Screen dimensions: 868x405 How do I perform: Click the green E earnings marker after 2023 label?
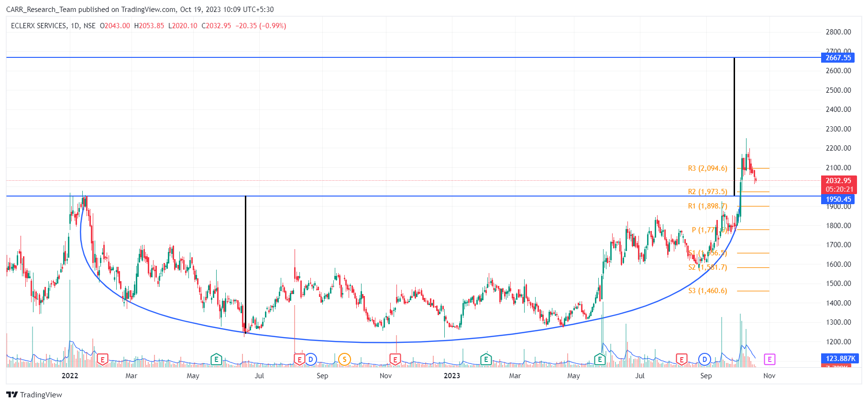486,359
